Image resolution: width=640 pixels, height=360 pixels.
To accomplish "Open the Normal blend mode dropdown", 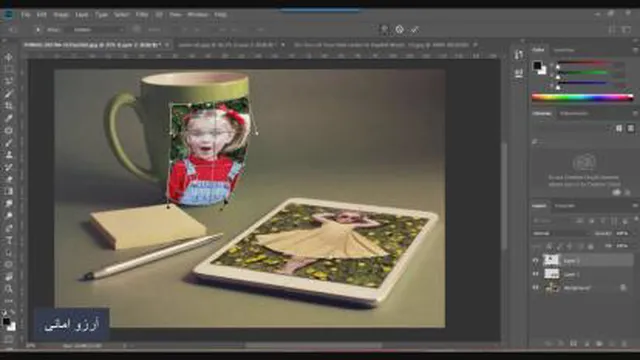I will coord(560,233).
